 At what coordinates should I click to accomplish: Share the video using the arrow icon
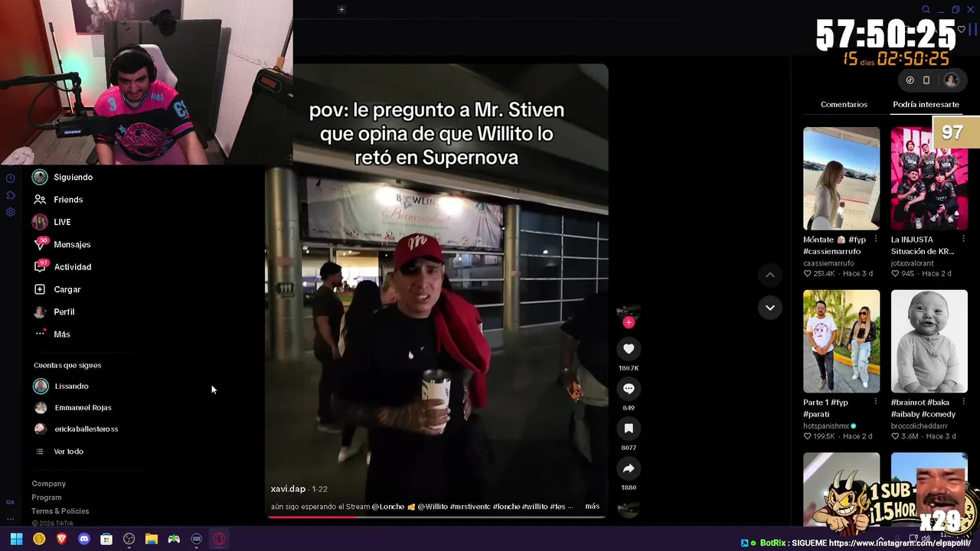click(629, 468)
